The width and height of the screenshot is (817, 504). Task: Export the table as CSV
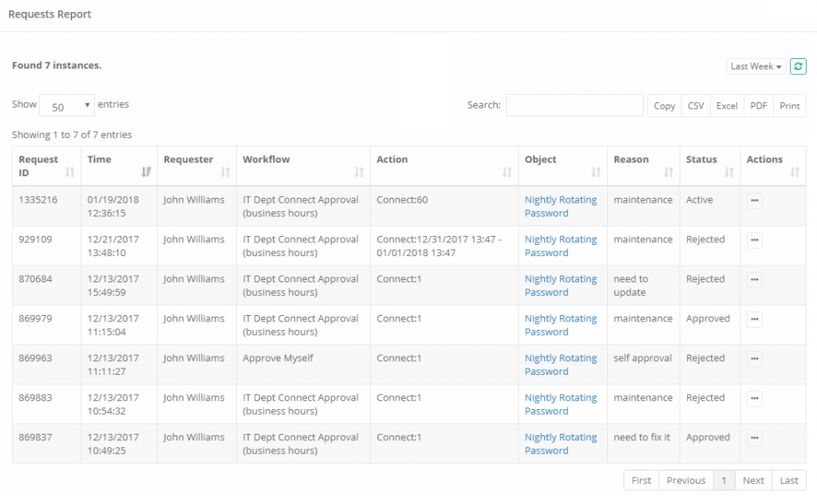pyautogui.click(x=696, y=106)
